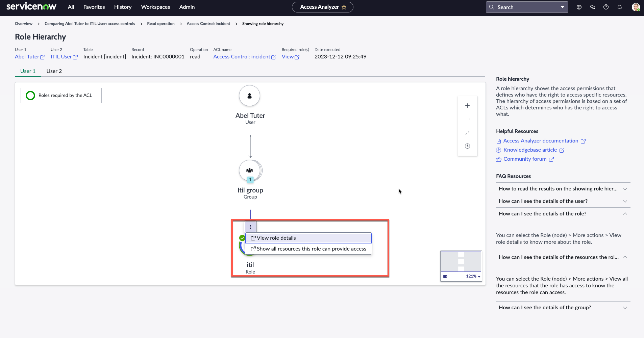Viewport: 644px width, 338px height.
Task: Open the globe scope picker icon
Action: (x=579, y=7)
